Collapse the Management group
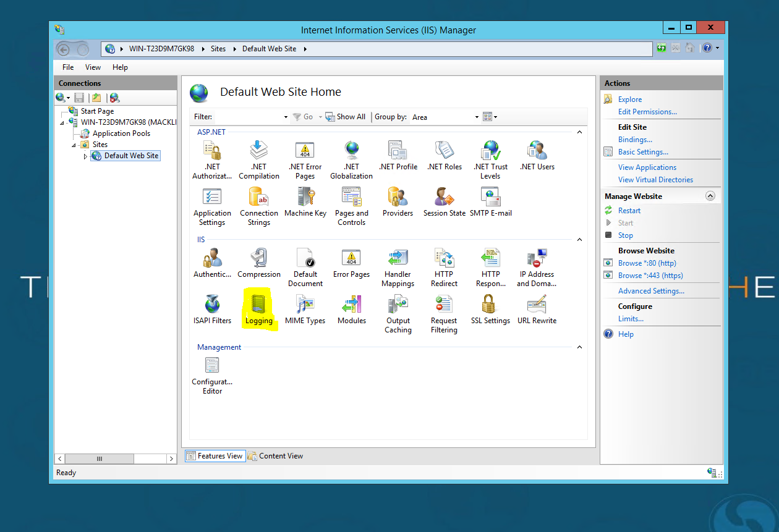The width and height of the screenshot is (779, 532). (x=579, y=347)
